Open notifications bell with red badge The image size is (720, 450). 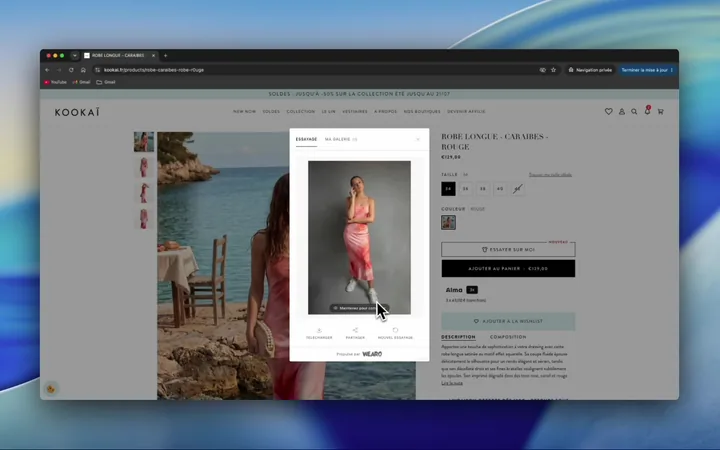tap(647, 111)
